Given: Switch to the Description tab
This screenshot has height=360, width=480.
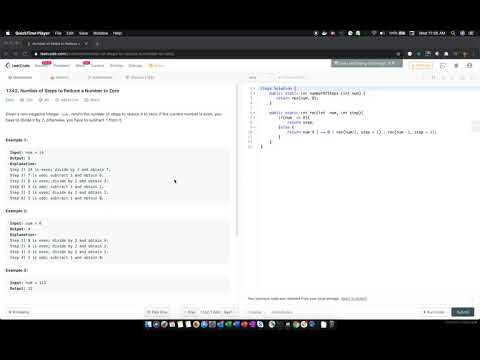Looking at the screenshot, I should point(20,77).
